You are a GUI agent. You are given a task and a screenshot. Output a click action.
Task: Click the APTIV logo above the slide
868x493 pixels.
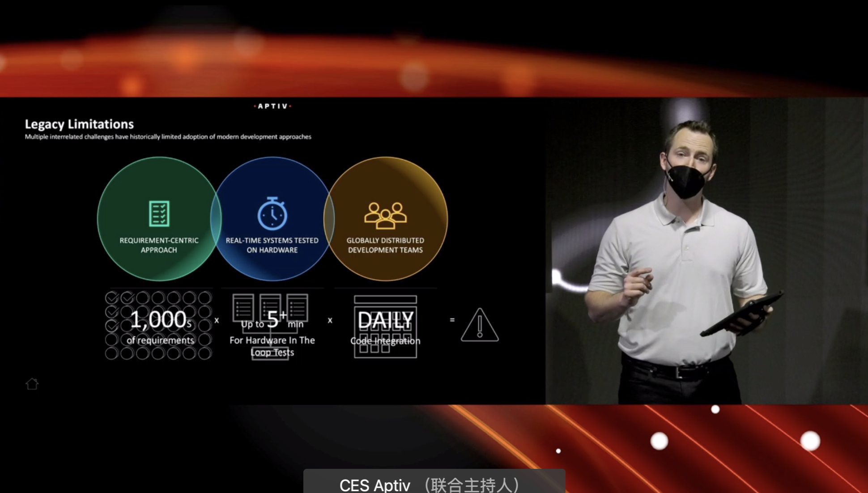(x=272, y=106)
